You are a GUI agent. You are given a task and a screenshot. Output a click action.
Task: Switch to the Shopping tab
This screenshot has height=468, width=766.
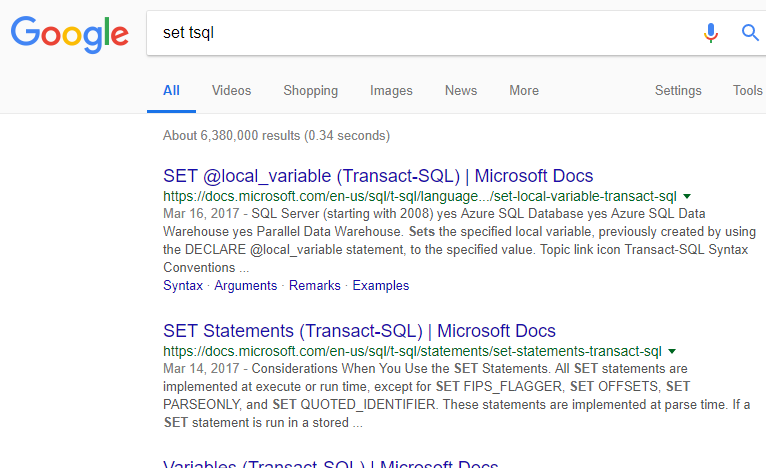click(x=311, y=90)
